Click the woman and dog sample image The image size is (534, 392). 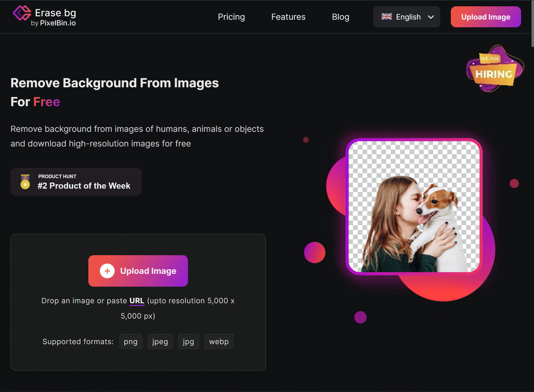click(x=414, y=206)
